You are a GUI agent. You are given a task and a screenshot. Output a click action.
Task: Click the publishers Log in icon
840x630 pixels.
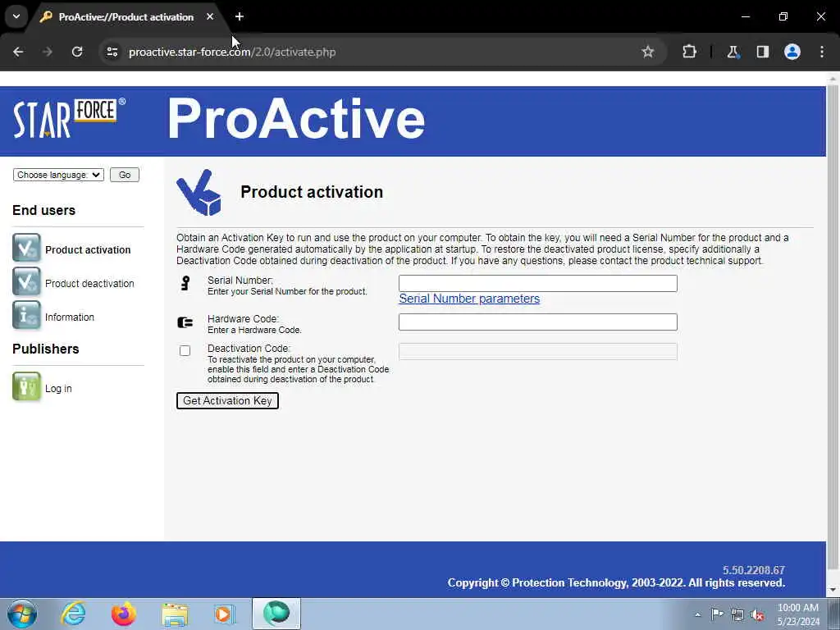(x=26, y=386)
